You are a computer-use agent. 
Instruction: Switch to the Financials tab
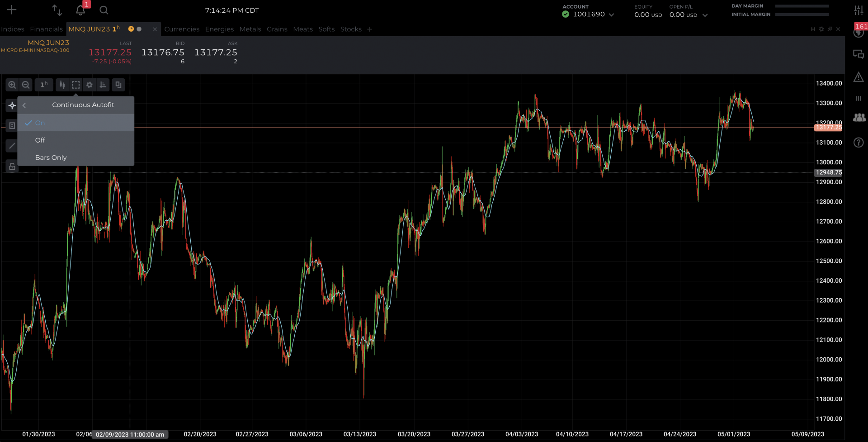tap(47, 29)
